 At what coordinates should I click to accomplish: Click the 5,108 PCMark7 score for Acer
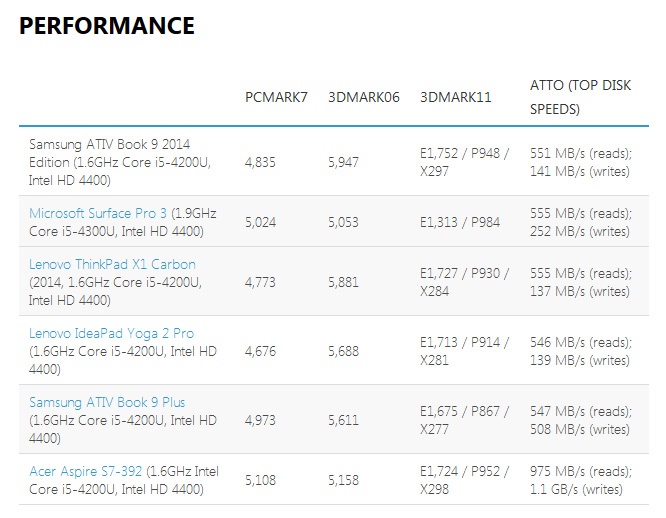(x=260, y=480)
